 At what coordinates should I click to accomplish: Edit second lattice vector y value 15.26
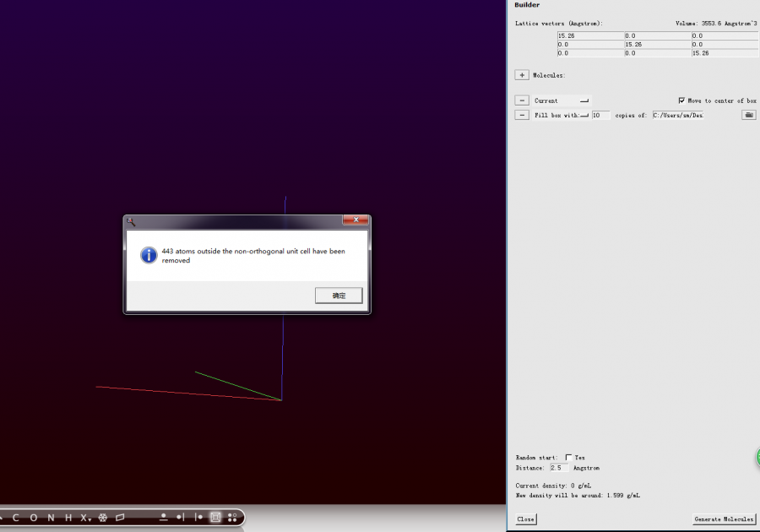(x=658, y=45)
